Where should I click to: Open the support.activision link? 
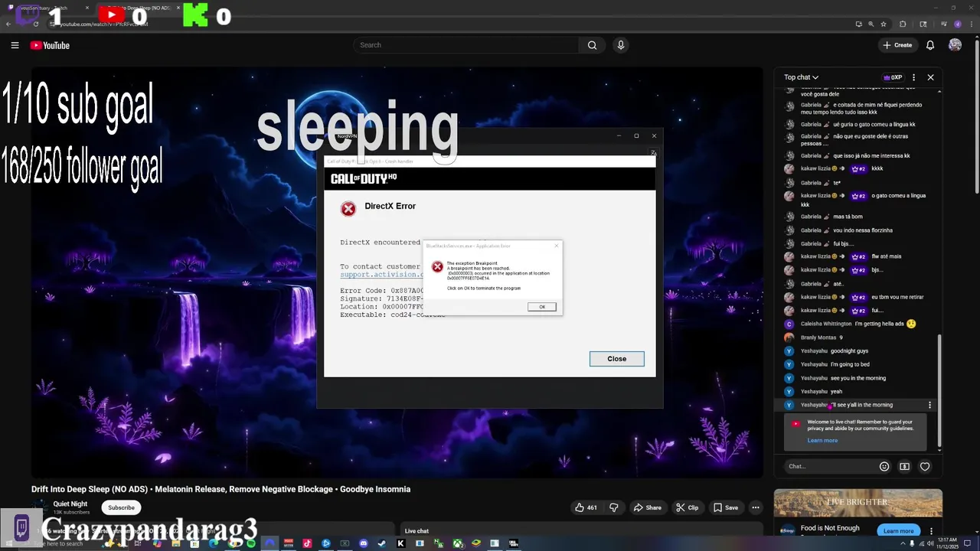point(382,275)
